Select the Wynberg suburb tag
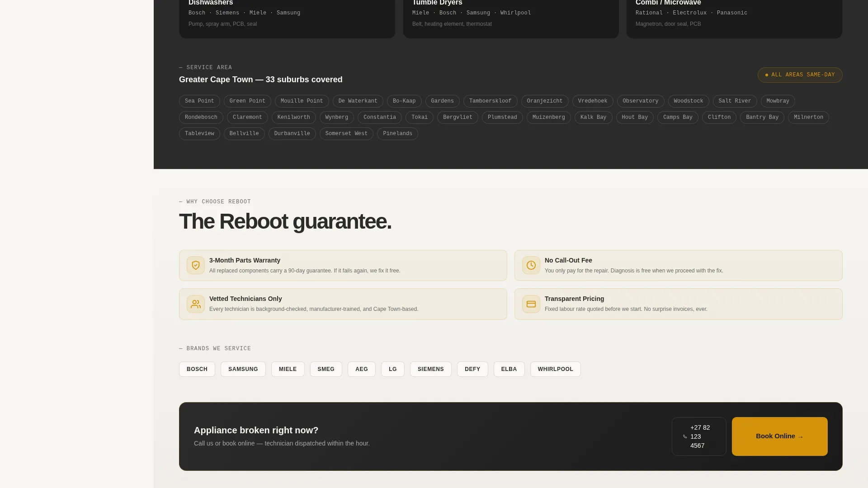The height and width of the screenshot is (488, 868). tap(337, 117)
